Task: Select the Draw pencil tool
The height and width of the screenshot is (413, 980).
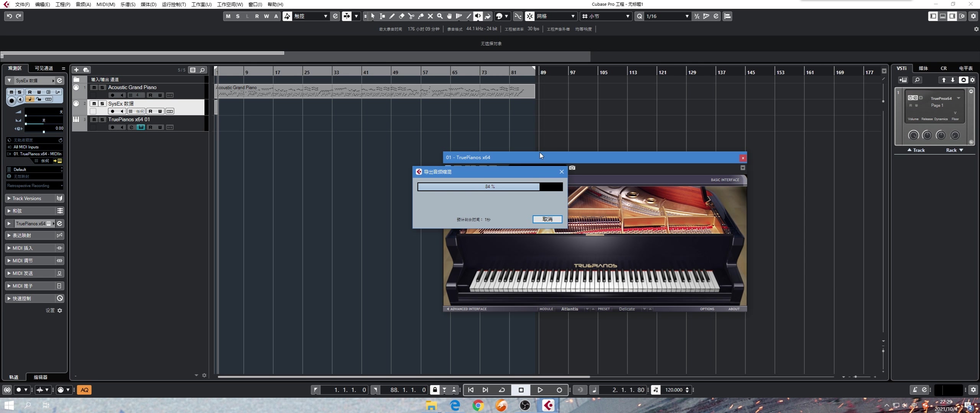Action: tap(392, 16)
